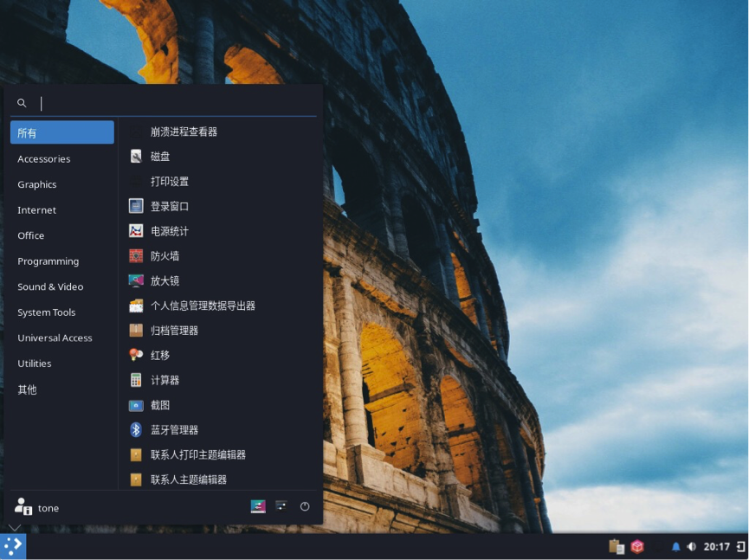
Task: Select the 其他 (Other) category
Action: (62, 389)
